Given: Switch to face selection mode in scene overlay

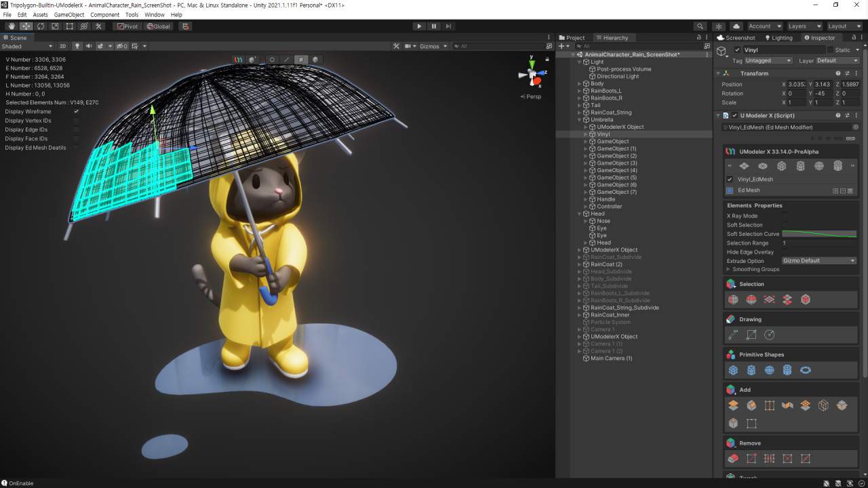Looking at the screenshot, I should pos(301,60).
